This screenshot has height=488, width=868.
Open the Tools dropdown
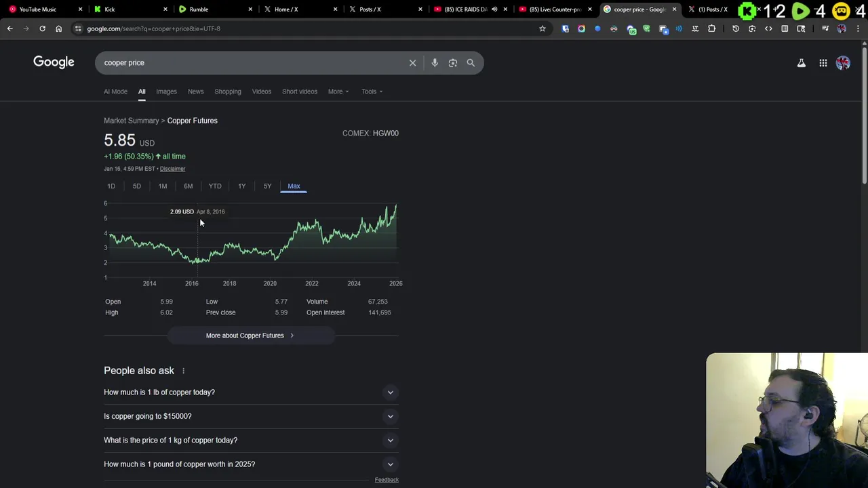pyautogui.click(x=372, y=91)
